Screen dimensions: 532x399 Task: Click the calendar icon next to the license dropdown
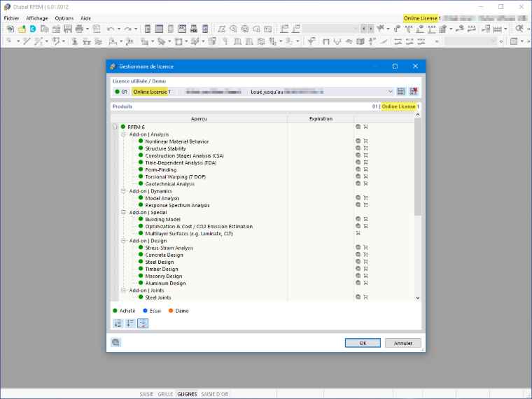(401, 92)
